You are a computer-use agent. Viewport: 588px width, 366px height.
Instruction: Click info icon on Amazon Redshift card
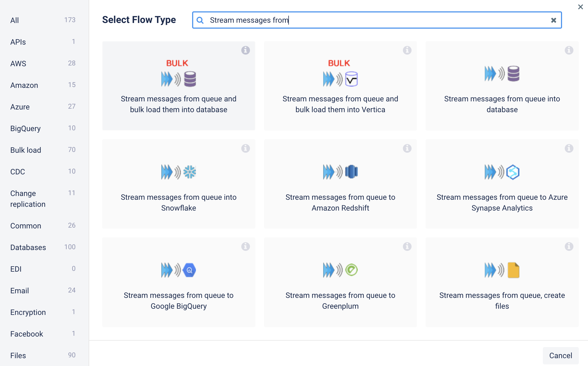coord(407,148)
